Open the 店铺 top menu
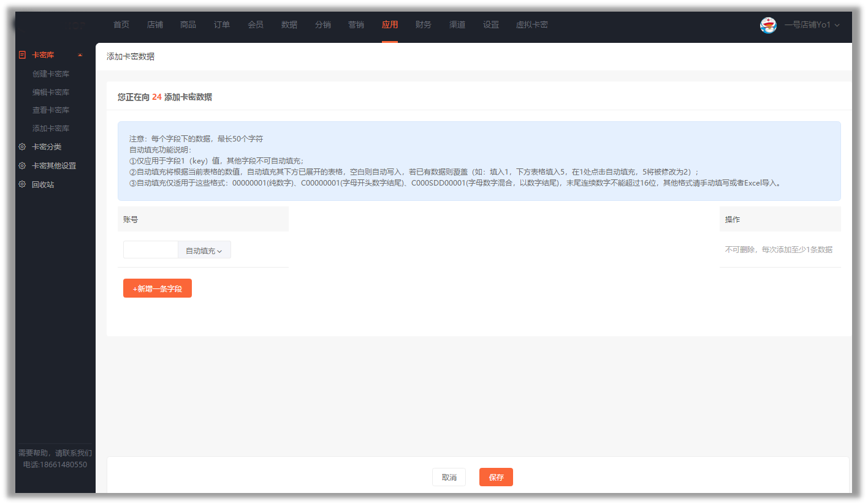The width and height of the screenshot is (868, 504). tap(155, 25)
